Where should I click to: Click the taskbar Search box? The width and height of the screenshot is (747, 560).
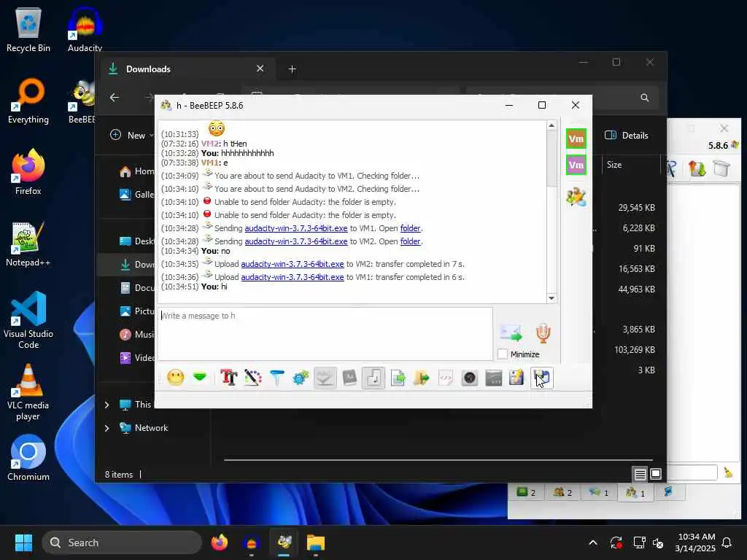click(x=122, y=542)
